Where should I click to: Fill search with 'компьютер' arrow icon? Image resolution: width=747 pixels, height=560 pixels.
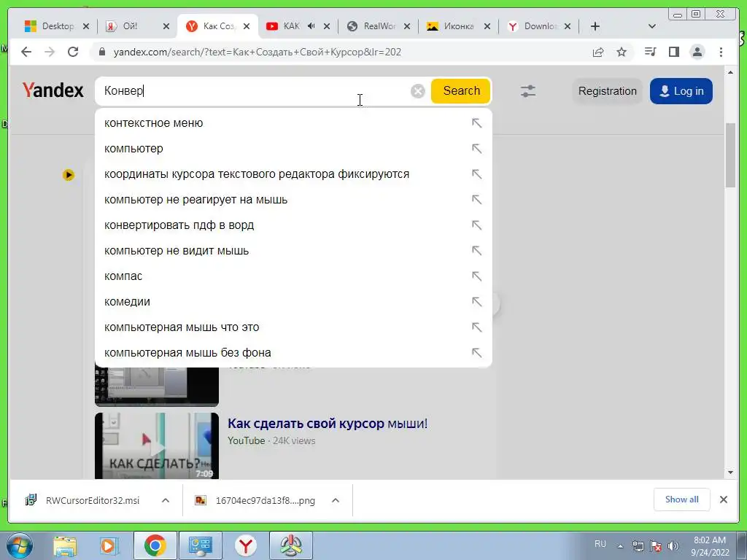[x=476, y=149]
